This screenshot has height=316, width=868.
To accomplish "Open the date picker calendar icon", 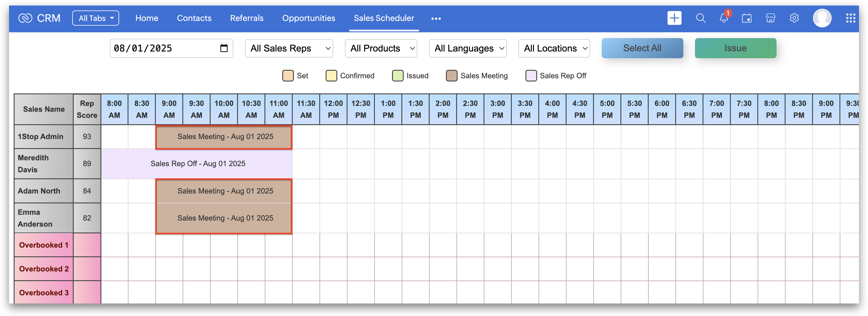I will [x=224, y=48].
